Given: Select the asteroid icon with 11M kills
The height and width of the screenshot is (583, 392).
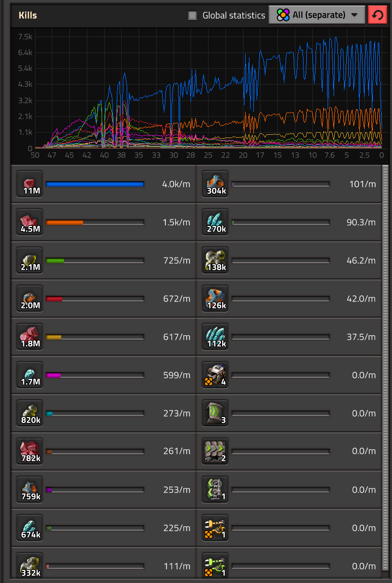Looking at the screenshot, I should pos(30,184).
